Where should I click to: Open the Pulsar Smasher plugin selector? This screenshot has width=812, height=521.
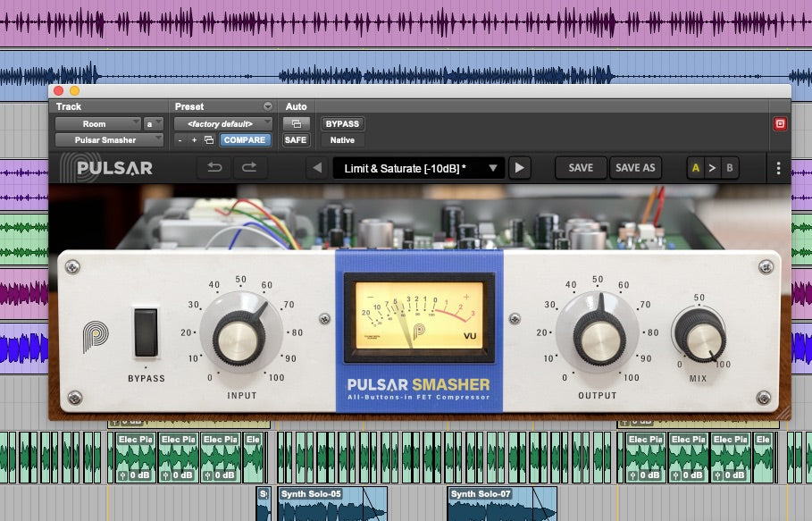point(109,139)
